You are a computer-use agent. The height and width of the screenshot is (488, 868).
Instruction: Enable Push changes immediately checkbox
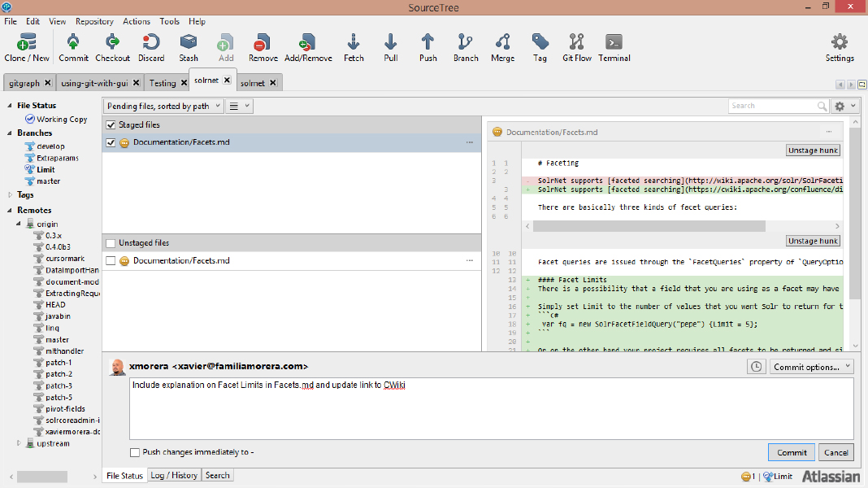point(135,452)
